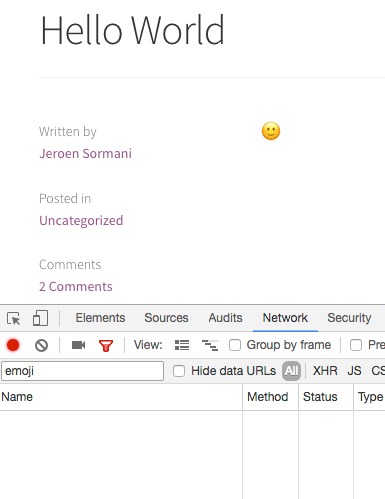Screen dimensions: 385x499
Task: Open the Jeroen Sormani author link
Action: [x=85, y=154]
